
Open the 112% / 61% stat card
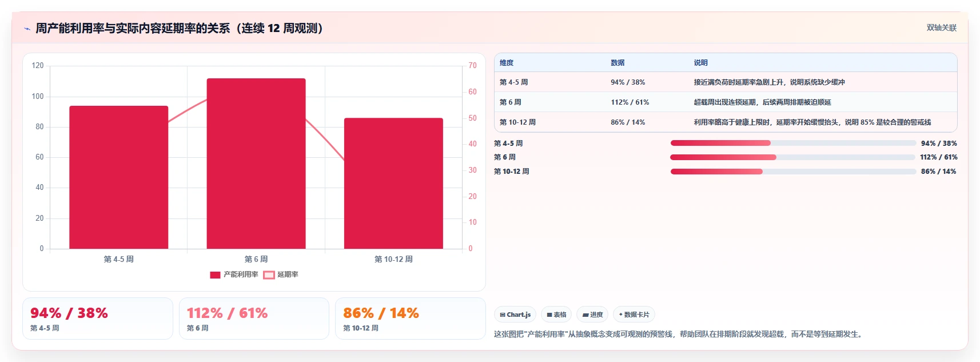(x=254, y=319)
